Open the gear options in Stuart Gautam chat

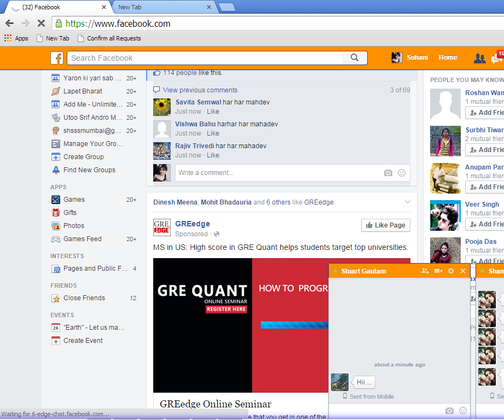tap(450, 271)
